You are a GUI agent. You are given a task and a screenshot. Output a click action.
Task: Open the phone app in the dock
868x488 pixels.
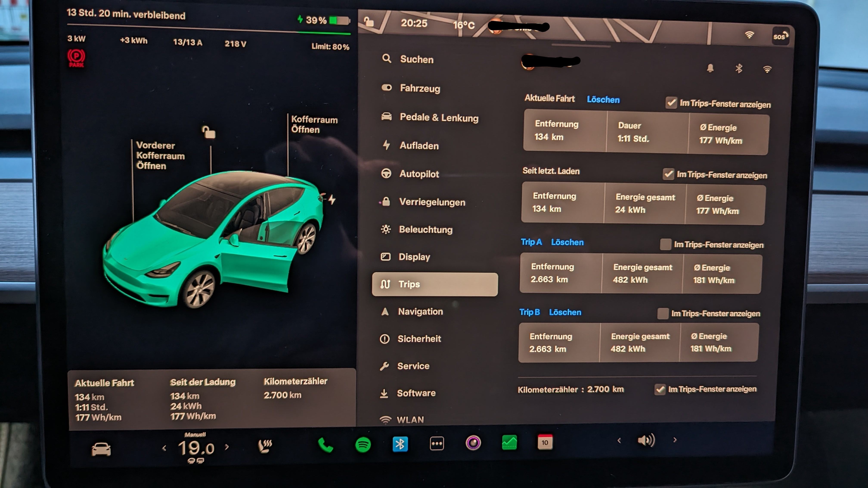tap(325, 445)
